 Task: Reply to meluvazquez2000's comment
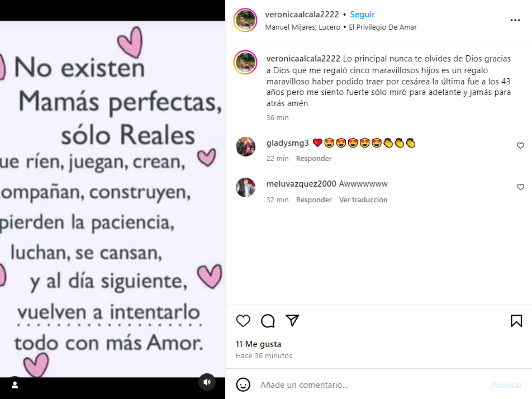[314, 200]
